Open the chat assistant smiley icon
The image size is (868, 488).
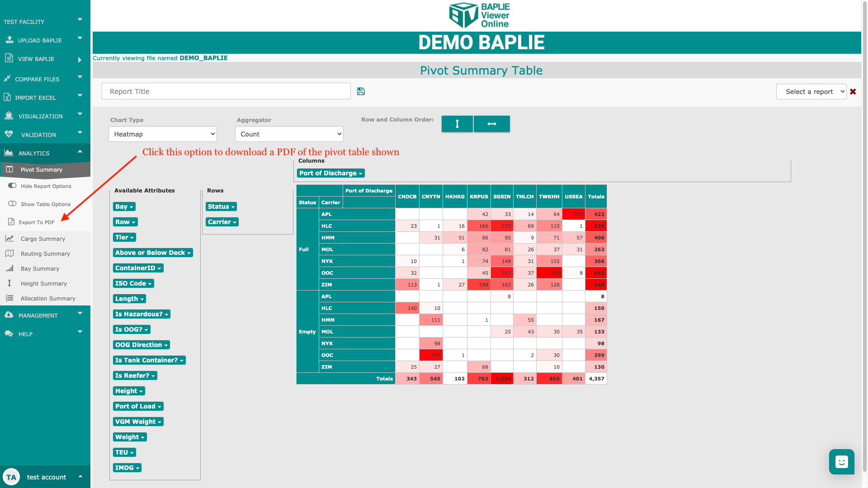pyautogui.click(x=841, y=462)
